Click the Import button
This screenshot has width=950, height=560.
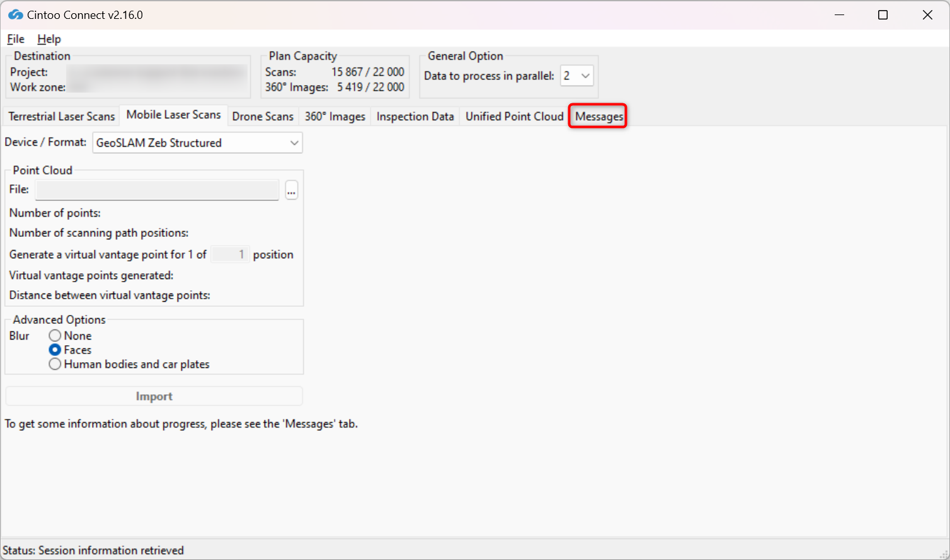[154, 396]
